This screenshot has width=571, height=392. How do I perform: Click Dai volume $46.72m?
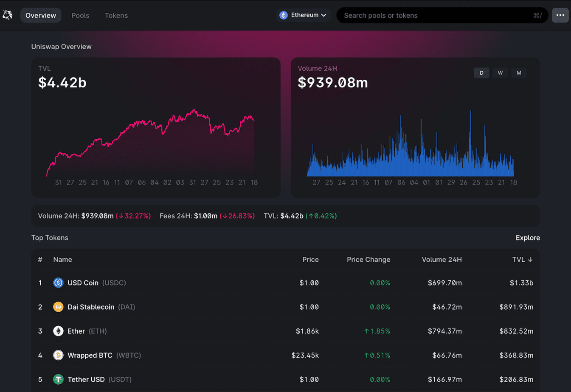click(x=447, y=307)
